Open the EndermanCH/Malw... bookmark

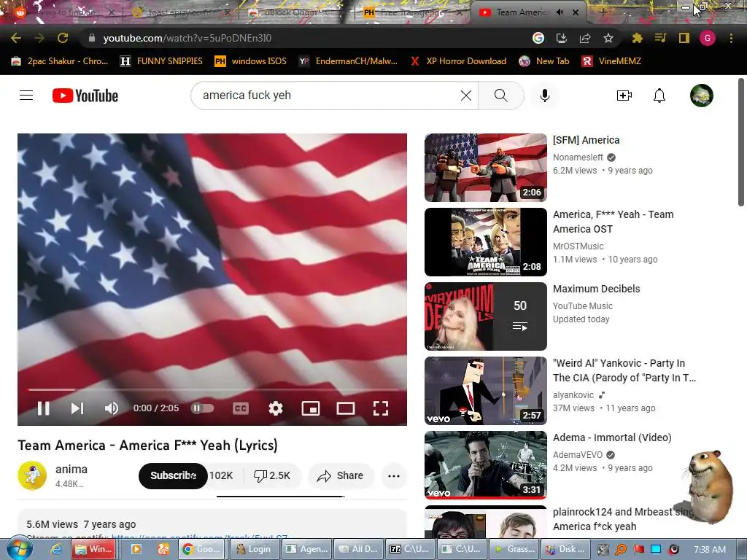pyautogui.click(x=348, y=61)
